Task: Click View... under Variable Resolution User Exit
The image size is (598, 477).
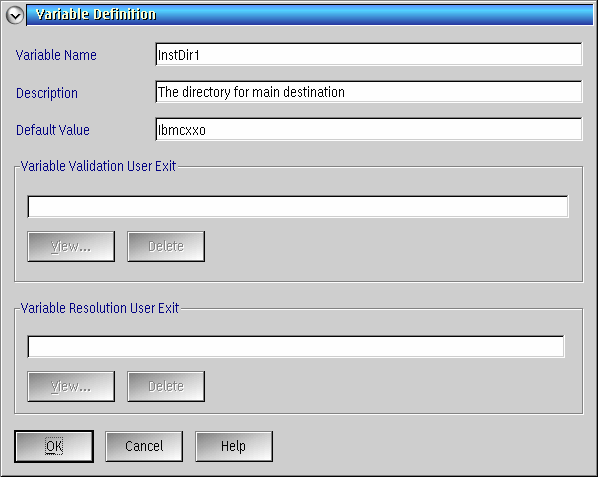Action: click(71, 386)
